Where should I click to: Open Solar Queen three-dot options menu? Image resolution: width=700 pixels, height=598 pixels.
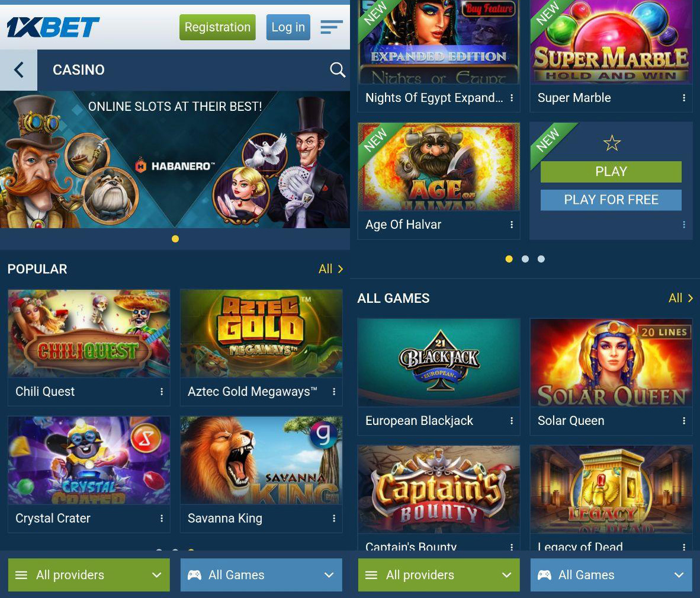coord(684,421)
